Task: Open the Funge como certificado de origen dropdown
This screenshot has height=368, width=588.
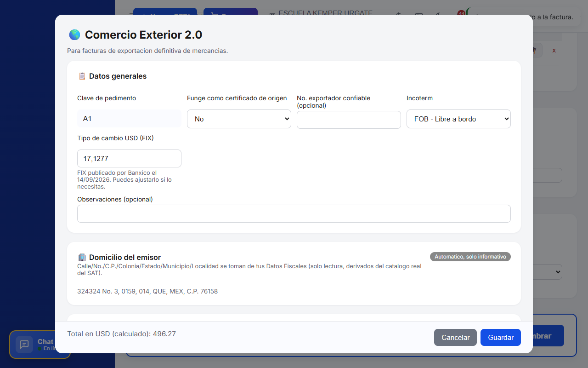Action: coord(239,119)
